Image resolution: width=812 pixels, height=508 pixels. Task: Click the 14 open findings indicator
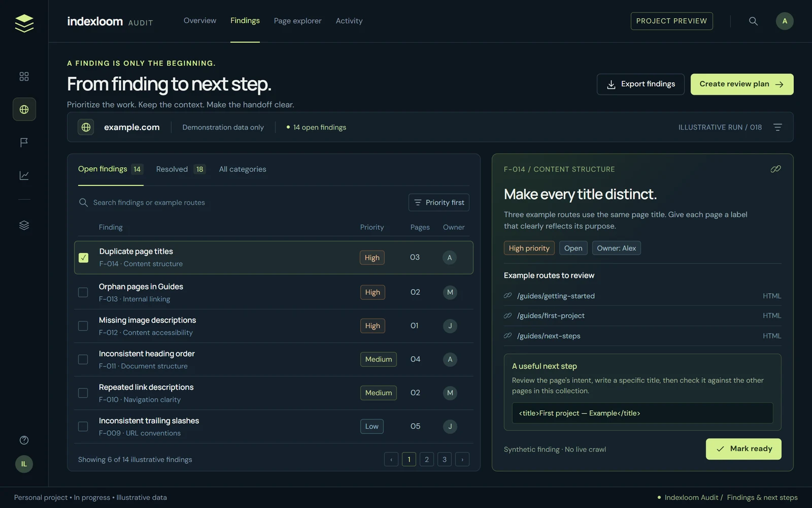coord(316,127)
